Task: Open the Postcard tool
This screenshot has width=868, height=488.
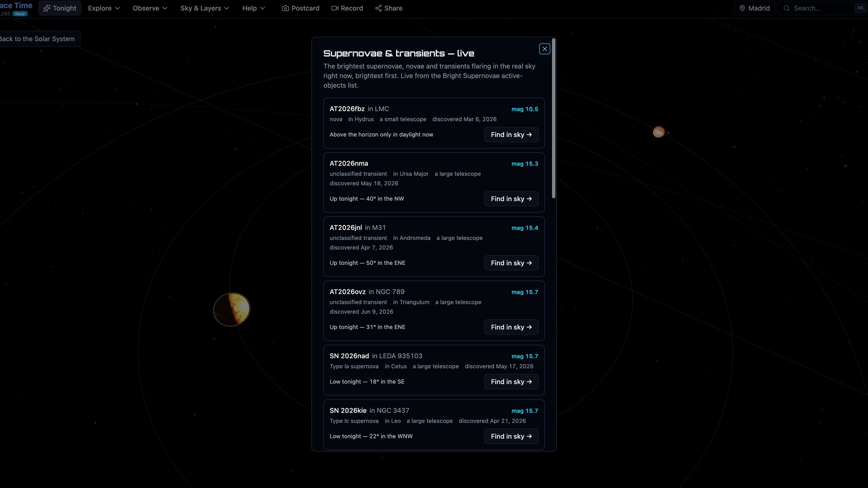Action: click(301, 8)
